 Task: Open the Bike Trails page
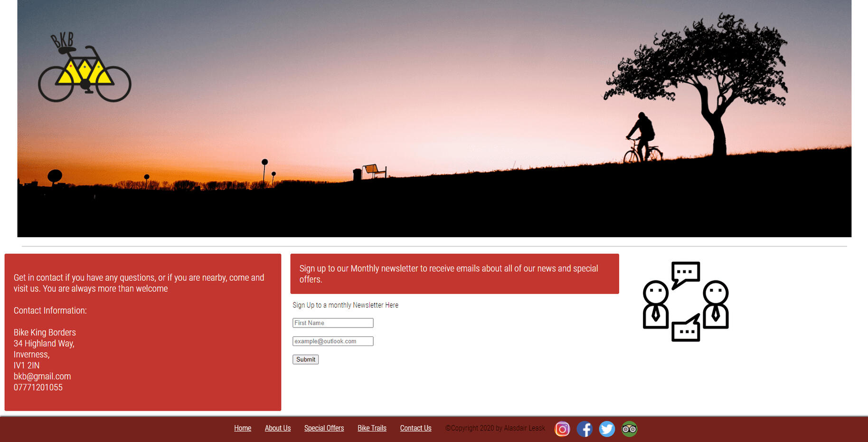tap(372, 428)
